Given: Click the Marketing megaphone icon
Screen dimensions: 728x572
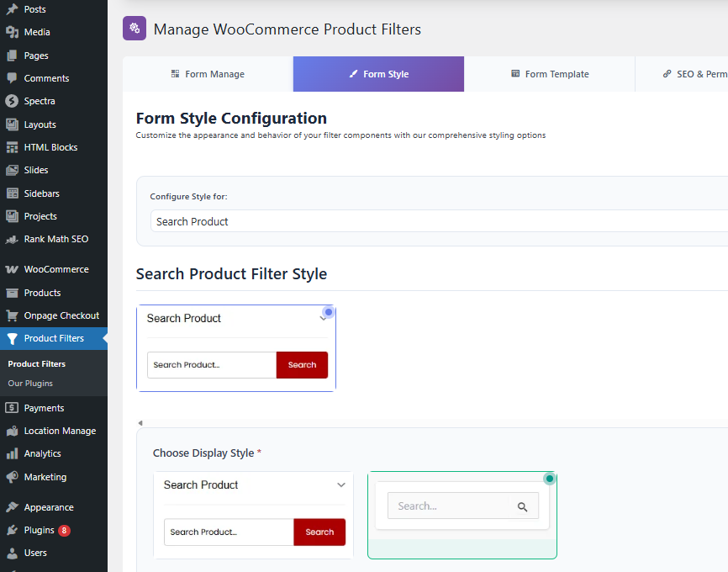Looking at the screenshot, I should (12, 477).
